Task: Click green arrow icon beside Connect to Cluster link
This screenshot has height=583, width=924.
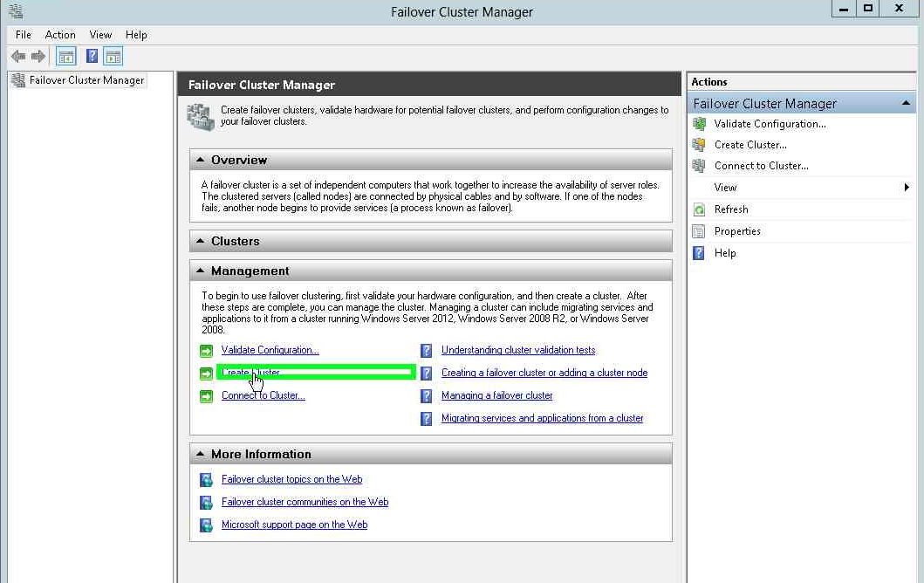Action: (206, 396)
